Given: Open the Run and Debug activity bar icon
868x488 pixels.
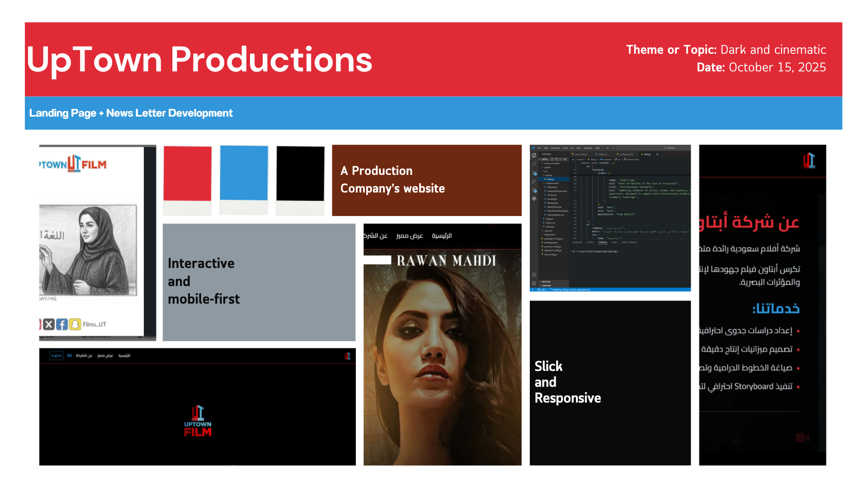Looking at the screenshot, I should tap(534, 181).
